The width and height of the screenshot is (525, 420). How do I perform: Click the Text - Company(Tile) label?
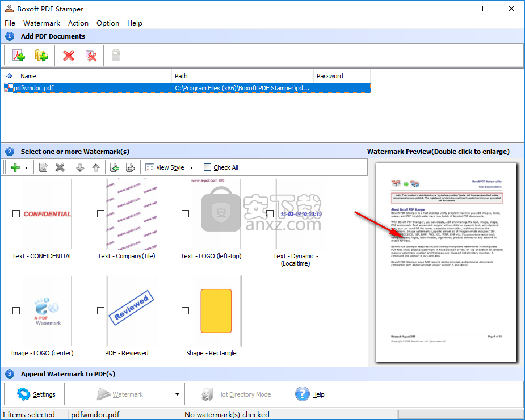(x=127, y=256)
